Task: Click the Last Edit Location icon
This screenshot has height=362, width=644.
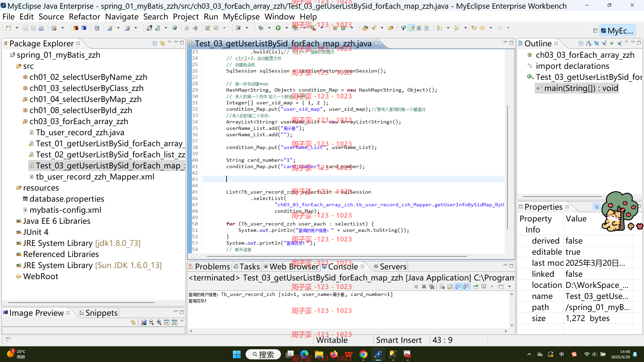Action: point(474,28)
